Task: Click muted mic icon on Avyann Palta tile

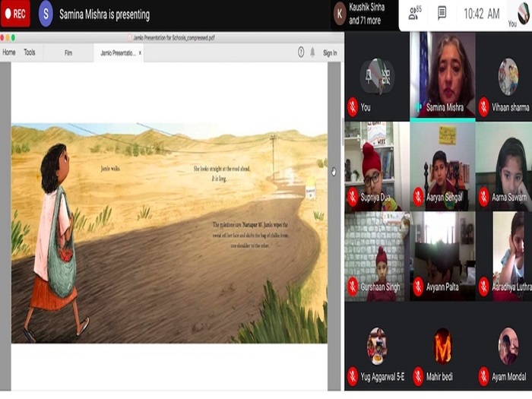Action: (x=418, y=287)
